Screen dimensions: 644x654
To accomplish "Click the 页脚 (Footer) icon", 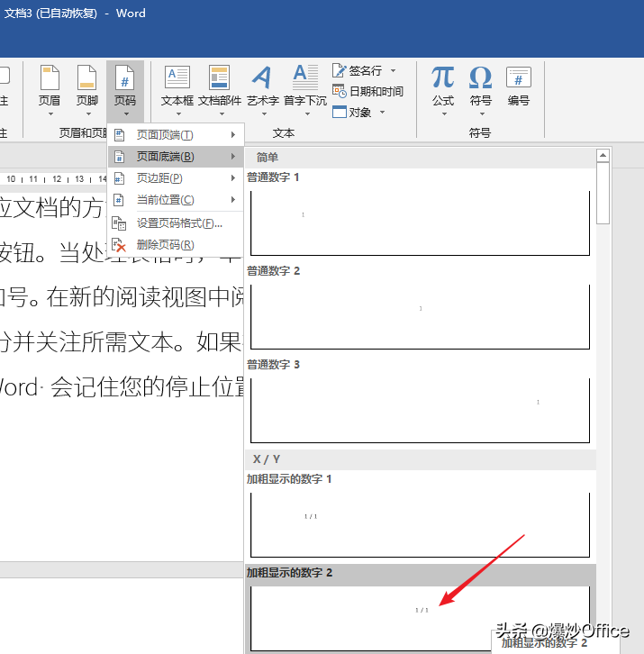I will (x=86, y=78).
